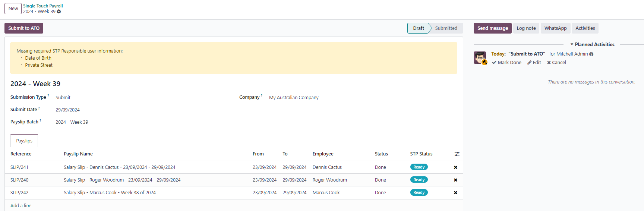Remove Marcus Cook payslip line
644x211 pixels.
pyautogui.click(x=455, y=193)
